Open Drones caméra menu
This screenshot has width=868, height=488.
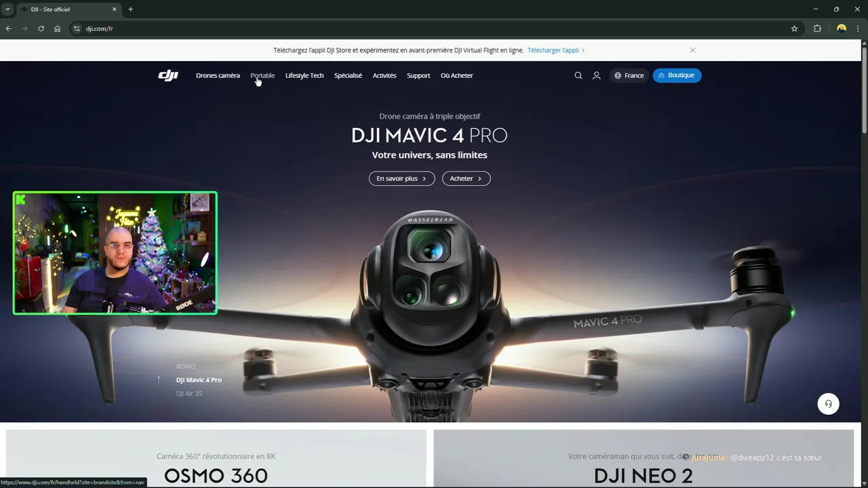point(218,75)
